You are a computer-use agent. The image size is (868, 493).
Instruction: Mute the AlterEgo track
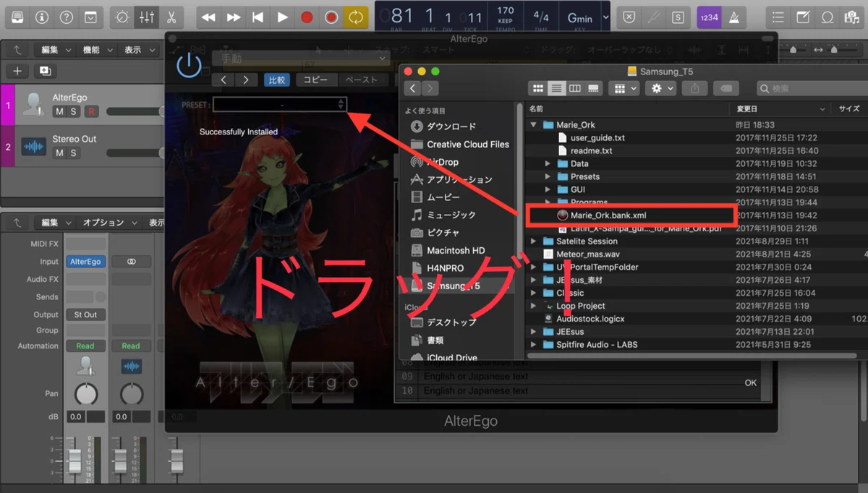[59, 111]
